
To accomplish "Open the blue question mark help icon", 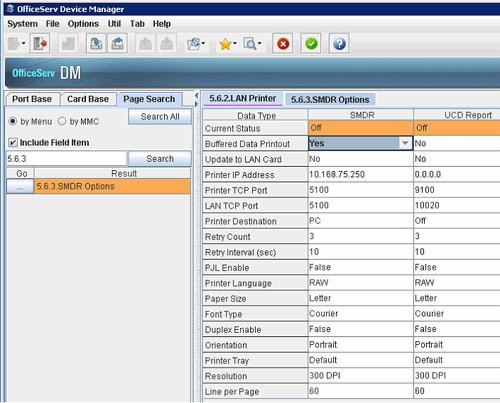I will [x=339, y=44].
